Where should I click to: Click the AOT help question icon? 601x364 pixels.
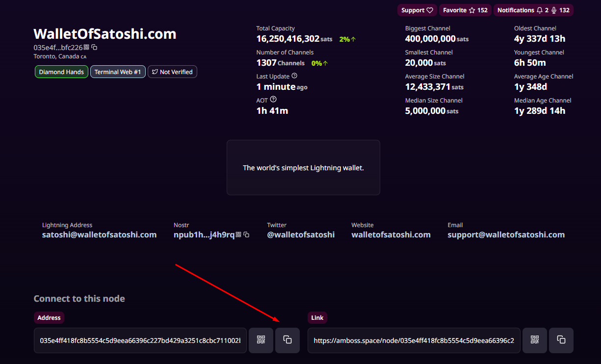[273, 100]
